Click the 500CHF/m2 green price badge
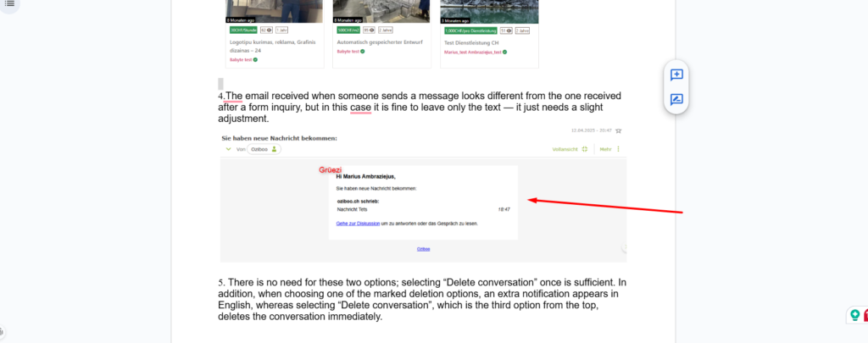Screen dimensions: 868x343 pyautogui.click(x=349, y=30)
